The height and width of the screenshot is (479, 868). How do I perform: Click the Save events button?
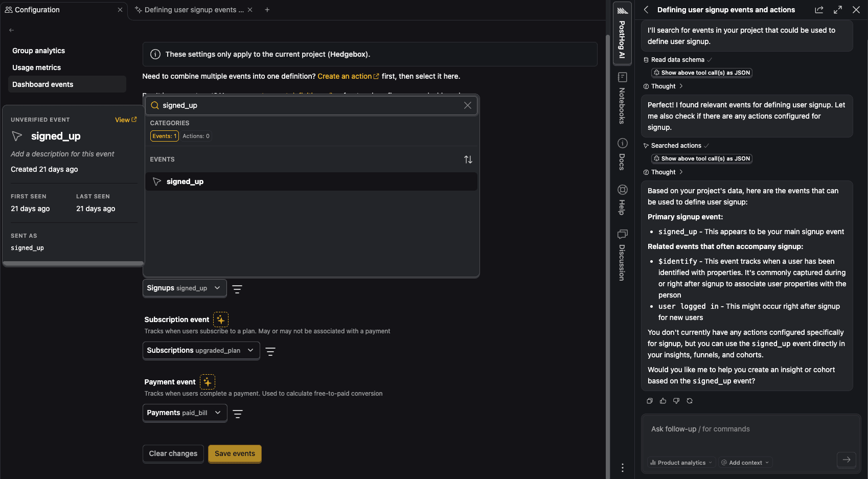(235, 453)
